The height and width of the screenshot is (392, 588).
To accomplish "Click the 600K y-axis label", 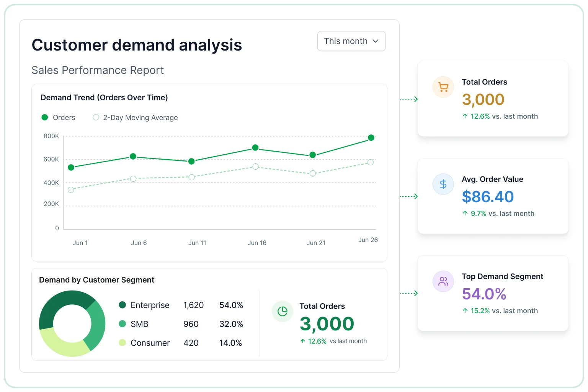I will tap(51, 159).
